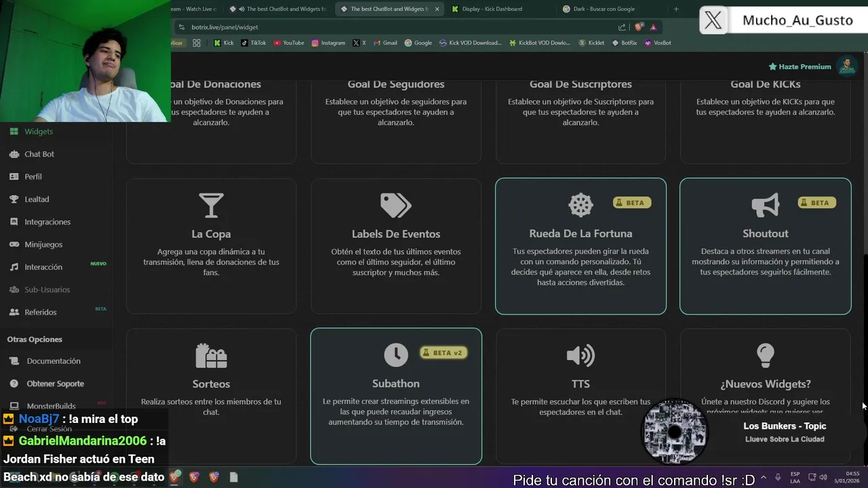868x488 pixels.
Task: Open the profile avatar in the top right
Action: coord(847,66)
